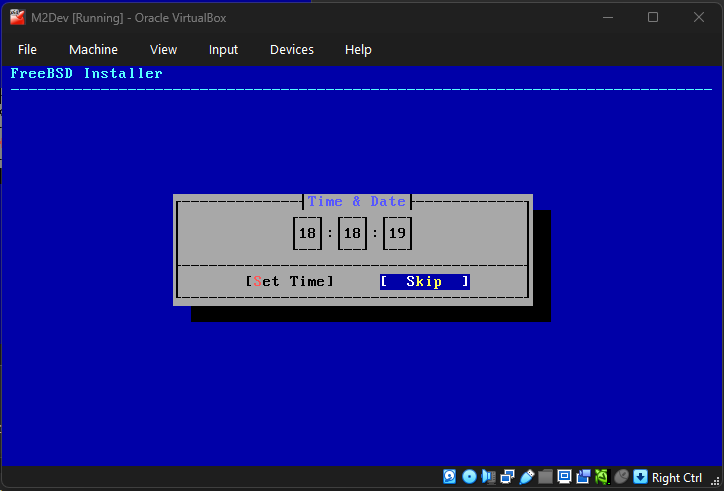Screen dimensions: 724x491
Task: Click the audio status icon
Action: pos(488,477)
